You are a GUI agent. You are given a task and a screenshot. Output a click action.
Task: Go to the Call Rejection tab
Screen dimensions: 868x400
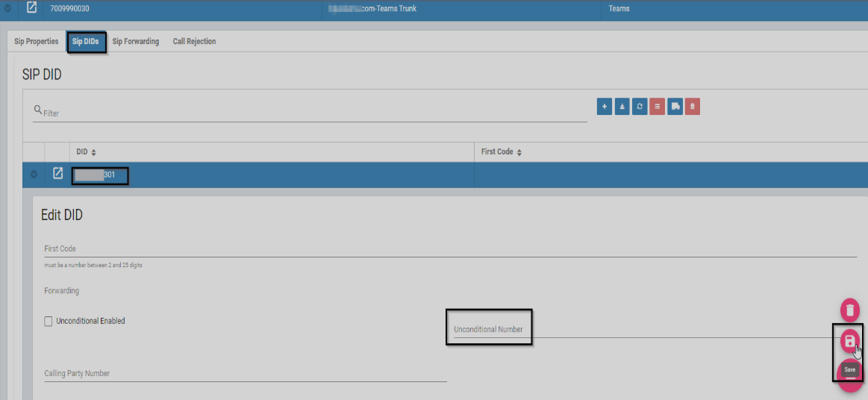(x=194, y=42)
